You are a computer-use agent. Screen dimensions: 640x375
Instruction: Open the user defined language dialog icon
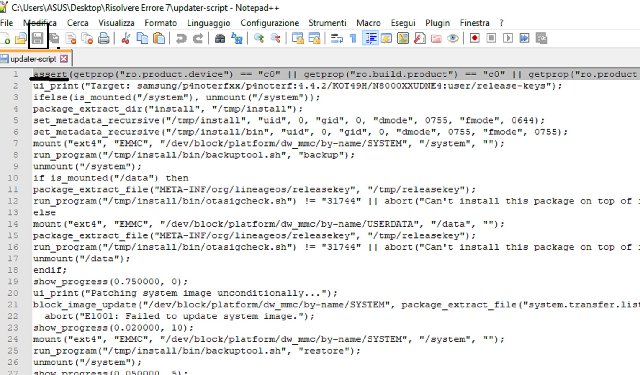[x=386, y=39]
